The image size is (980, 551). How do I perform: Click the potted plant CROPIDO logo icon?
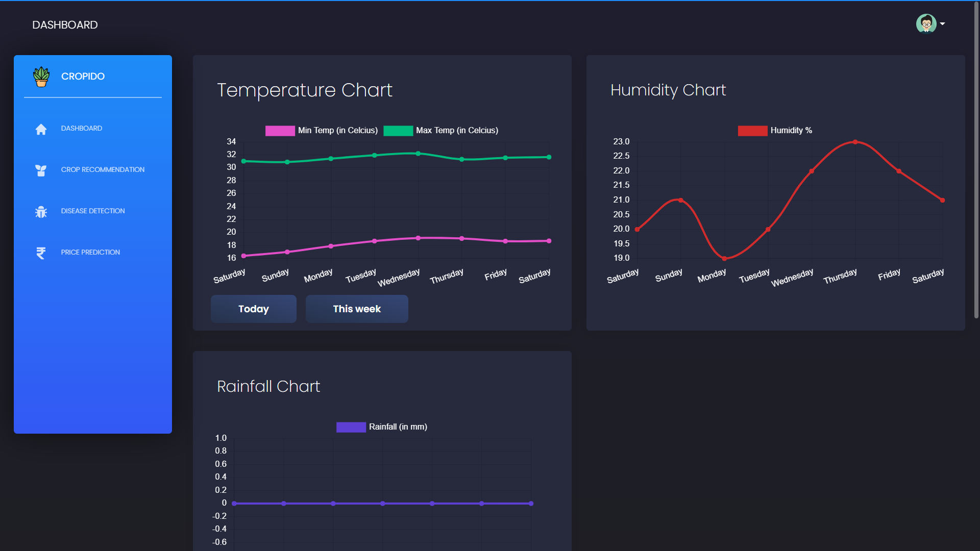point(41,77)
